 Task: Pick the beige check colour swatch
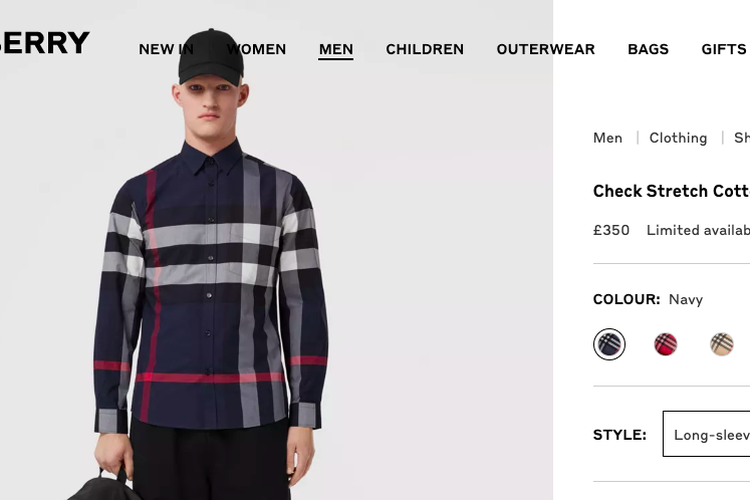coord(722,344)
